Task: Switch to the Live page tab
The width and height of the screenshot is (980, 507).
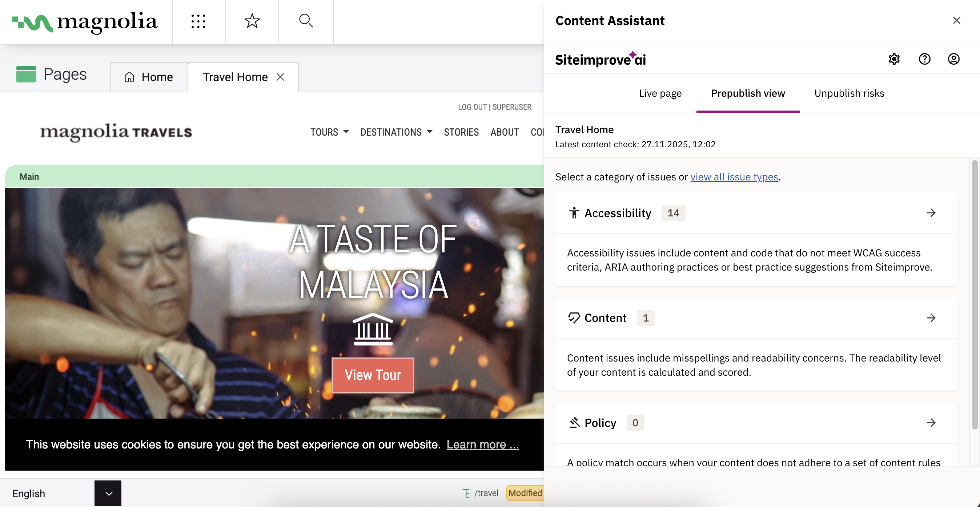Action: (x=660, y=93)
